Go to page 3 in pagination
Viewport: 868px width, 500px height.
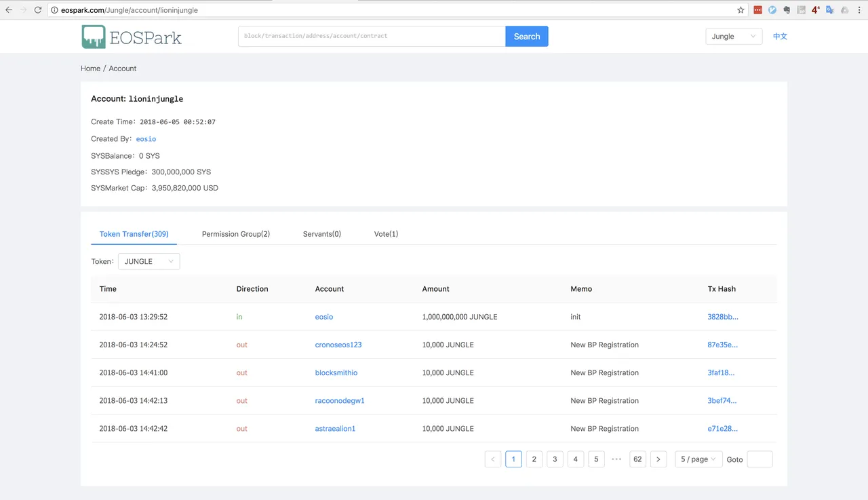(x=555, y=459)
